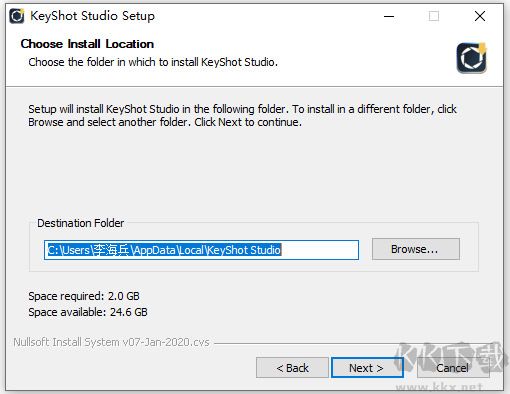Image resolution: width=510 pixels, height=394 pixels.
Task: Click the Nullsoft Install System version text
Action: tap(111, 342)
